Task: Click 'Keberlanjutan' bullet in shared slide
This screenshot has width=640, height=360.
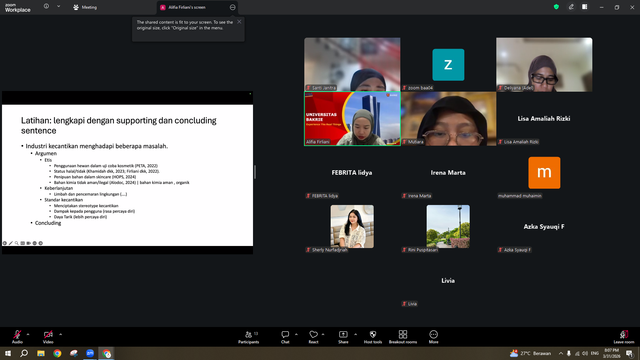Action: pos(59,188)
